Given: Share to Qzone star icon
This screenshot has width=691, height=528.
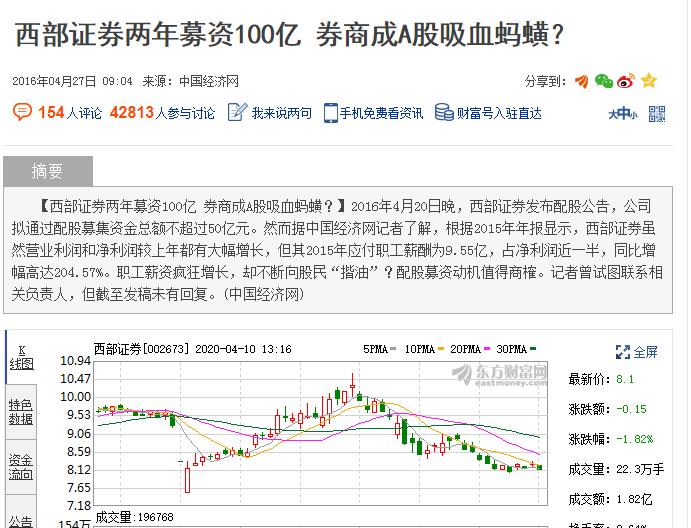Looking at the screenshot, I should pyautogui.click(x=649, y=81).
